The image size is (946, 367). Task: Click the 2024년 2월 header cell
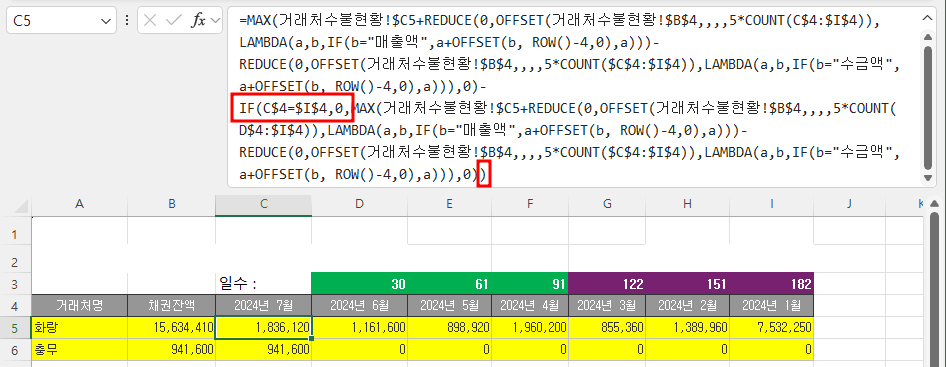(x=687, y=305)
